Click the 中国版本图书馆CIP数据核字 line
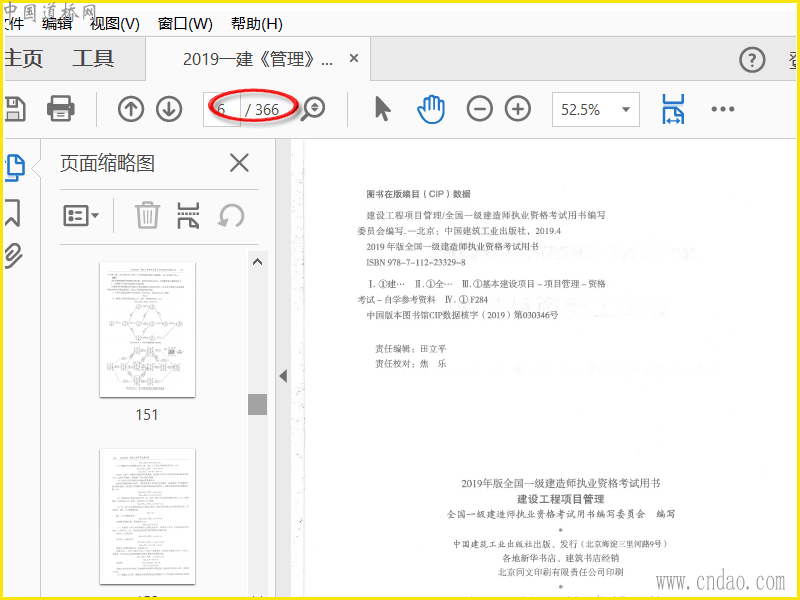Screen dimensions: 800x600 [x=462, y=315]
